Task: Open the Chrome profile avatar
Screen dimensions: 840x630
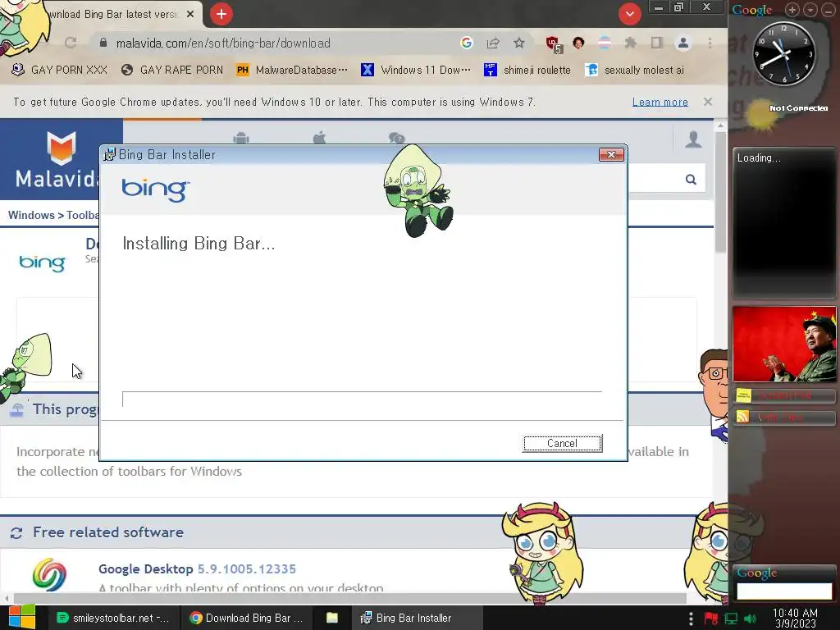Action: (x=683, y=43)
